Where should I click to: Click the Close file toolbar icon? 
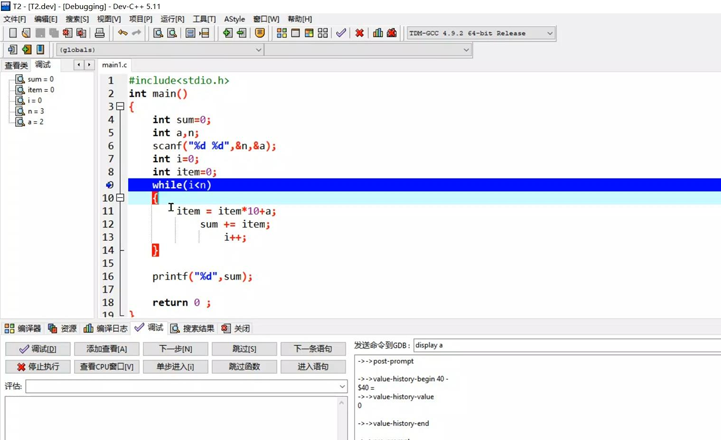tap(68, 33)
